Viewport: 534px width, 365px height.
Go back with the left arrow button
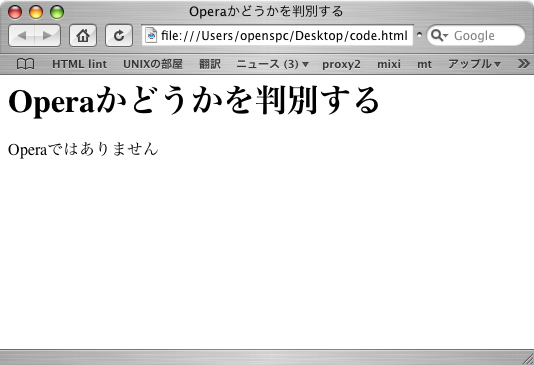(21, 35)
